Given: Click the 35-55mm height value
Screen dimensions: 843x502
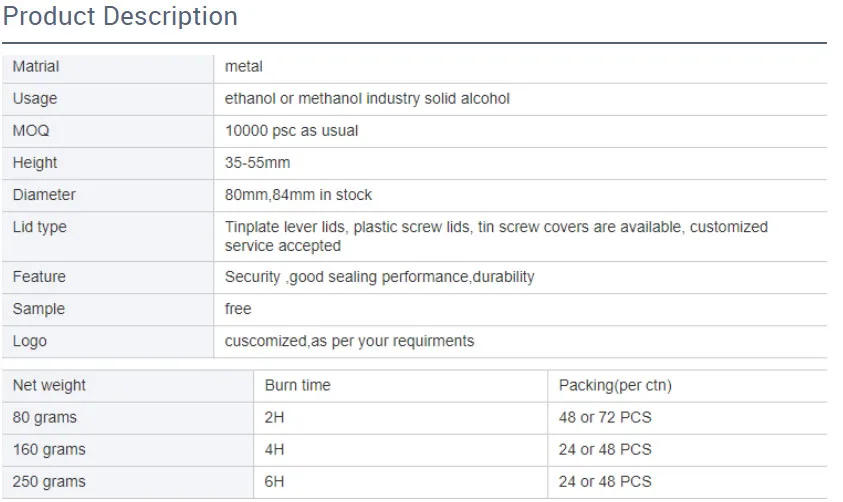Looking at the screenshot, I should 257,163.
